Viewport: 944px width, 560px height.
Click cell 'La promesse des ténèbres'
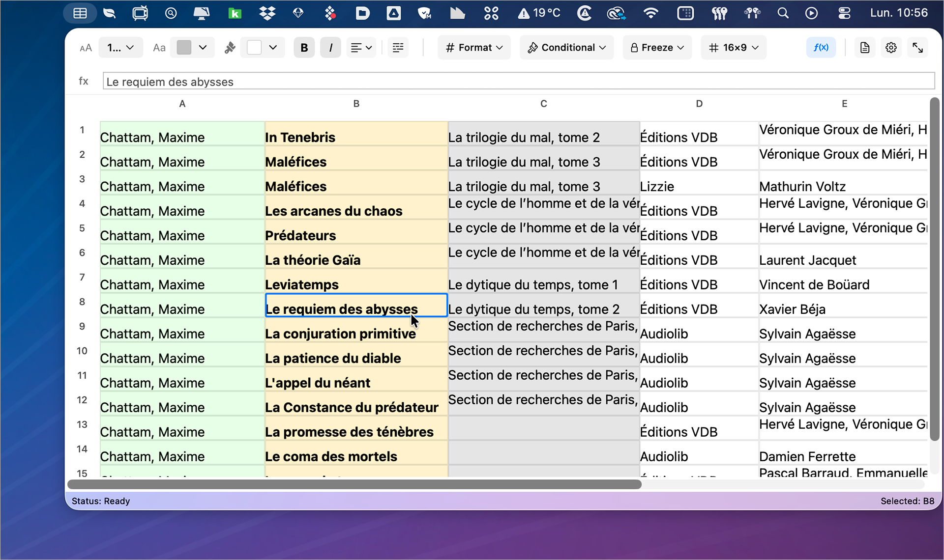point(356,428)
